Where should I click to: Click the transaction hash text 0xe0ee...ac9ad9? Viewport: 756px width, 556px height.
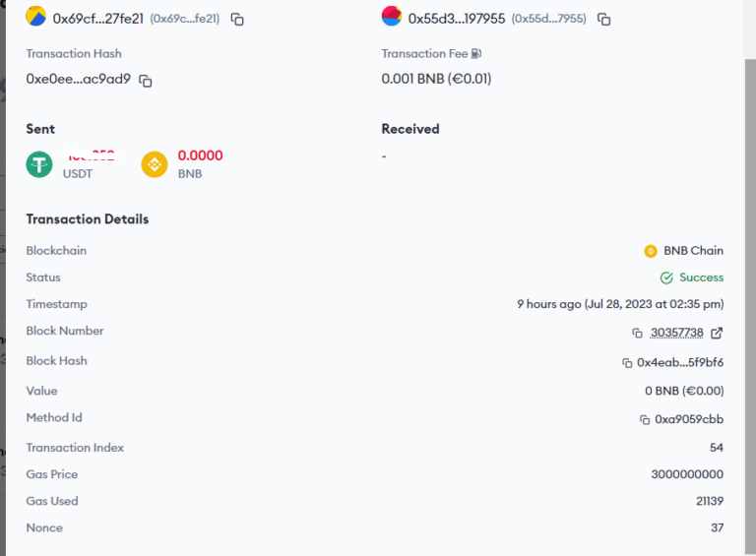point(79,79)
